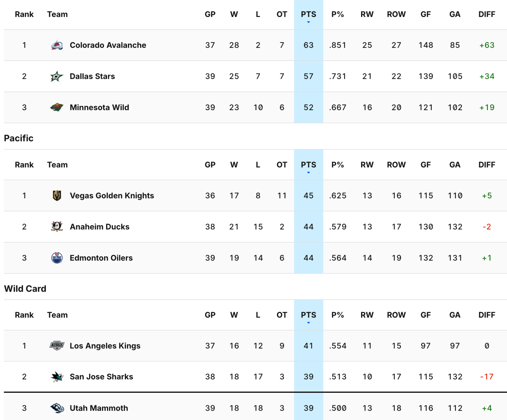507x420 pixels.
Task: Sort Wild Card table by PTS column
Action: point(308,315)
